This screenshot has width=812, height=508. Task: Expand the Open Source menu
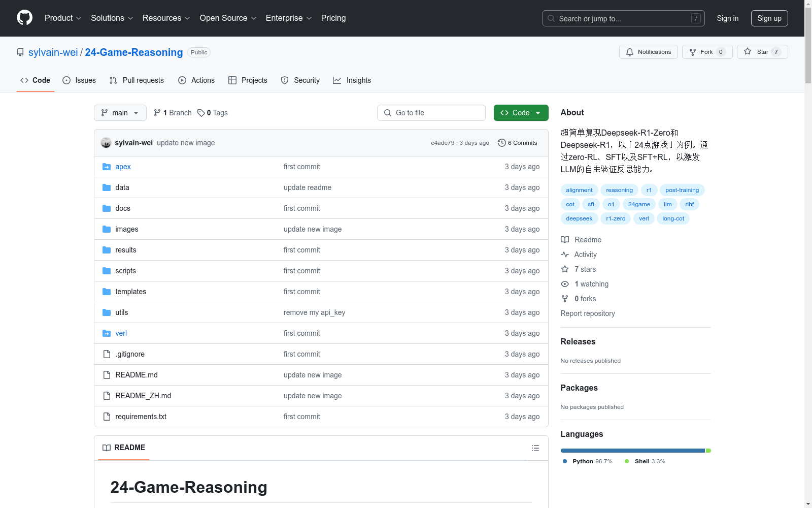(228, 18)
